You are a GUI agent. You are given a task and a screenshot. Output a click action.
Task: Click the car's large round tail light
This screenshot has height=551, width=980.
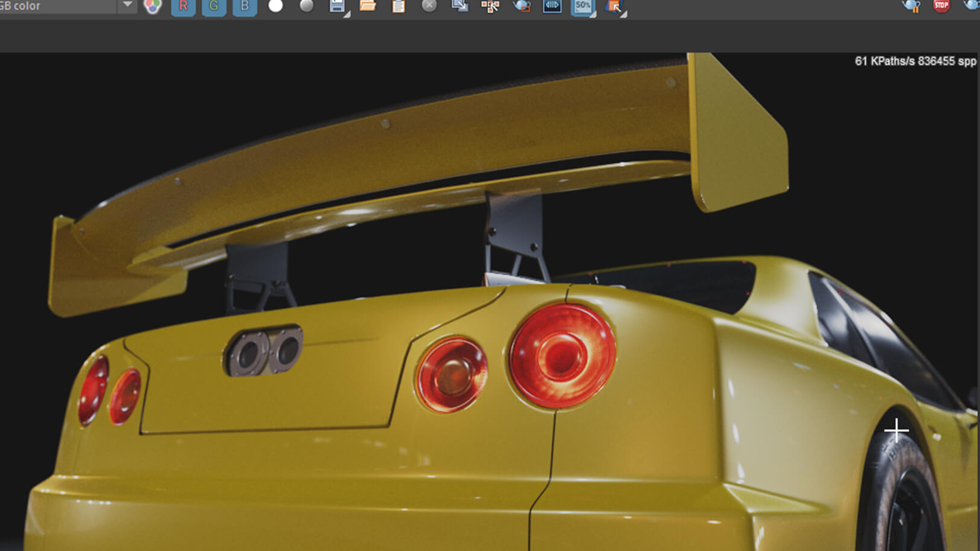point(562,355)
